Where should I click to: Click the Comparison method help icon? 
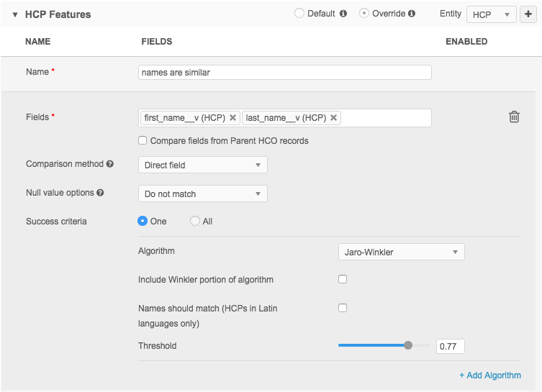[110, 164]
